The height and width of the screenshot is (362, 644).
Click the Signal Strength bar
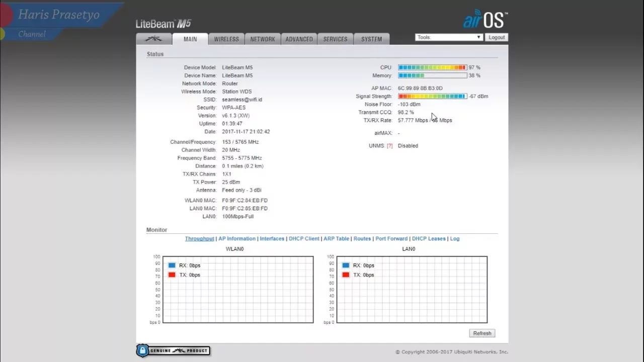[432, 96]
